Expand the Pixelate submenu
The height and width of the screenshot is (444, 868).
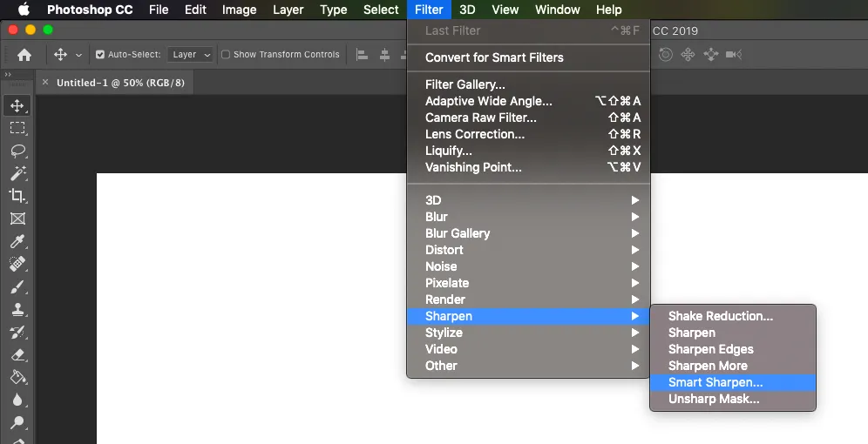coord(528,283)
